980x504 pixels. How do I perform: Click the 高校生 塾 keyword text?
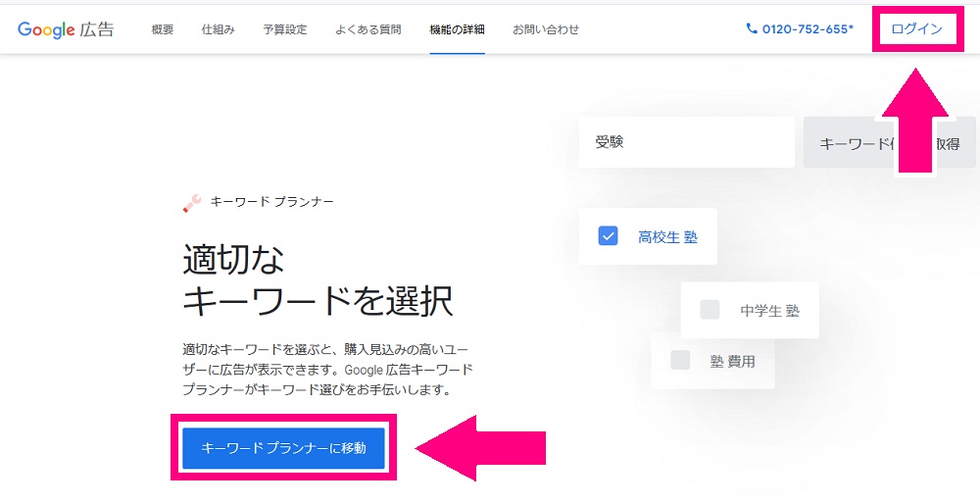(x=667, y=237)
